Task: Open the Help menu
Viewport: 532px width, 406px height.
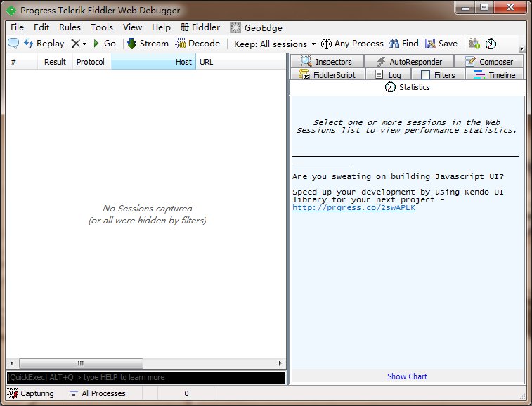Action: 161,27
